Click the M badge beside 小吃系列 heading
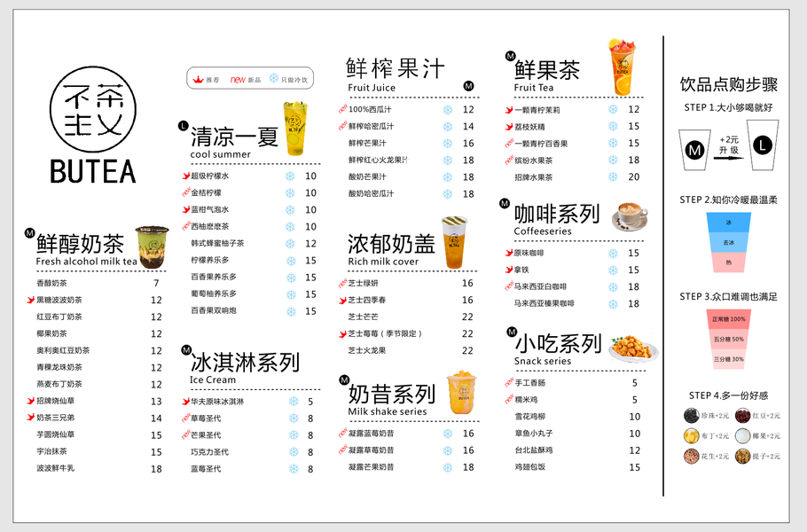The width and height of the screenshot is (807, 532). point(512,332)
